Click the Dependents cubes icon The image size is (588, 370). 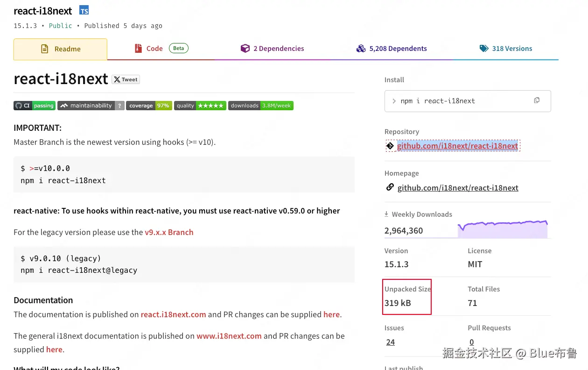pyautogui.click(x=361, y=49)
